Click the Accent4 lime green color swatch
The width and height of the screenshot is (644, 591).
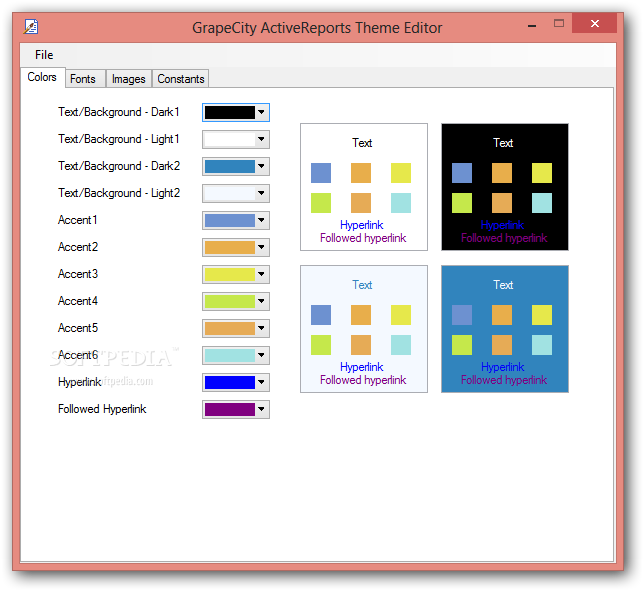230,301
